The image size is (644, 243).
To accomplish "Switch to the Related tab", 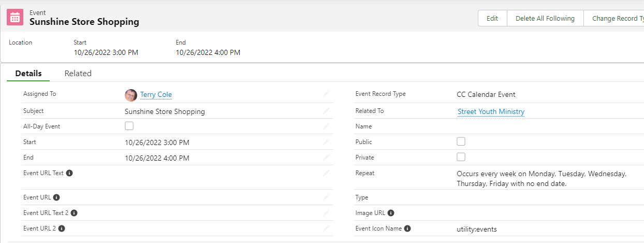I will tap(78, 74).
